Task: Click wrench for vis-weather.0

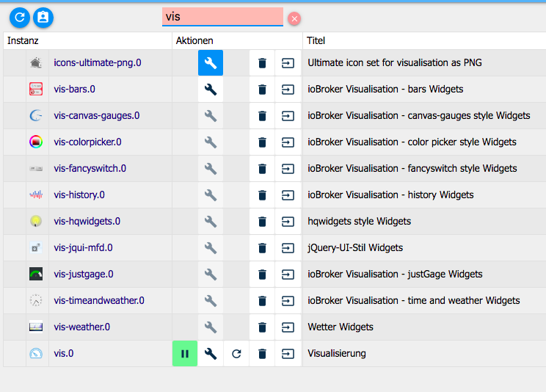Action: (211, 327)
